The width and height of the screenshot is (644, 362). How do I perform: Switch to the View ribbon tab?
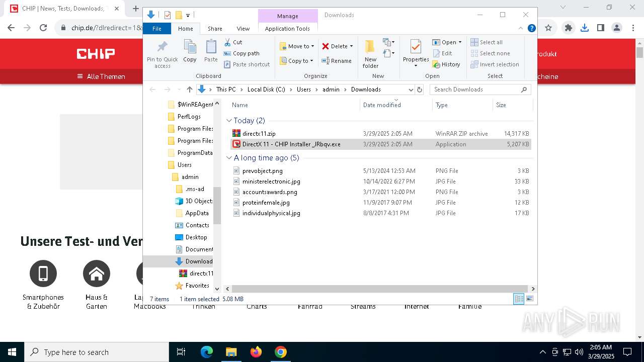243,29
